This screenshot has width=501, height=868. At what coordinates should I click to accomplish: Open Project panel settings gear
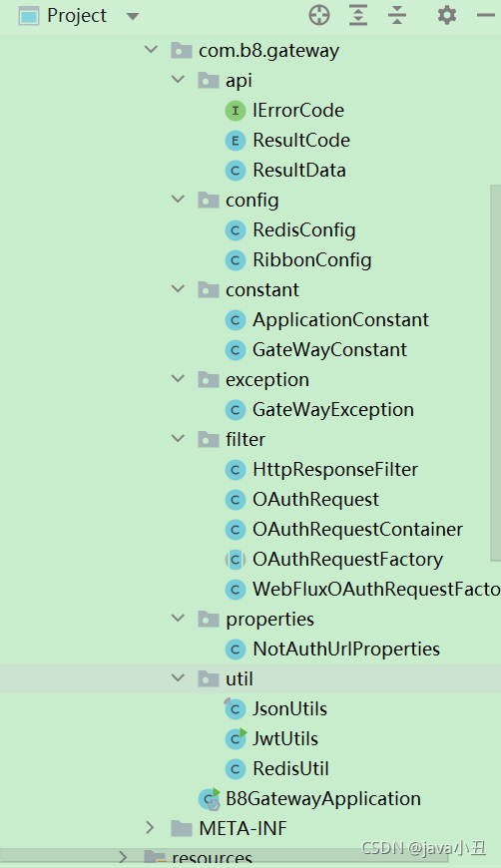(447, 16)
